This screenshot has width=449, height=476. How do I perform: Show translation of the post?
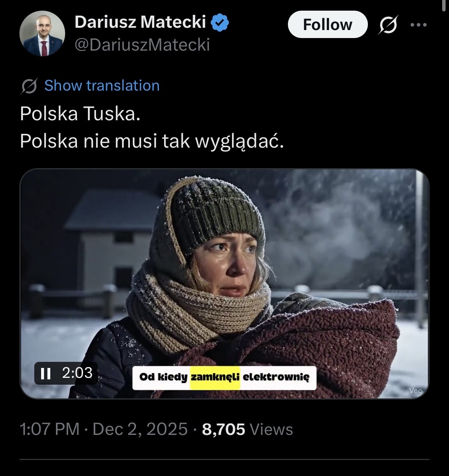[102, 86]
